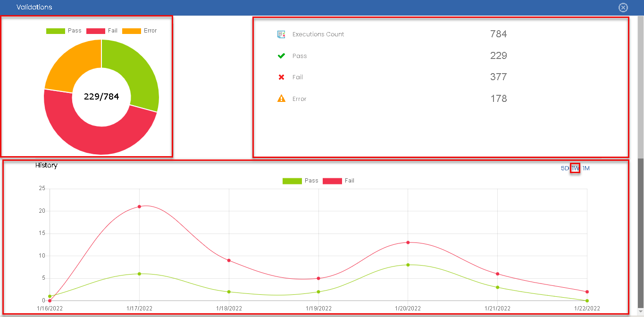Screen dimensions: 644x317
Task: Click the Fail data point on 1/19/2022
Action: tap(318, 278)
